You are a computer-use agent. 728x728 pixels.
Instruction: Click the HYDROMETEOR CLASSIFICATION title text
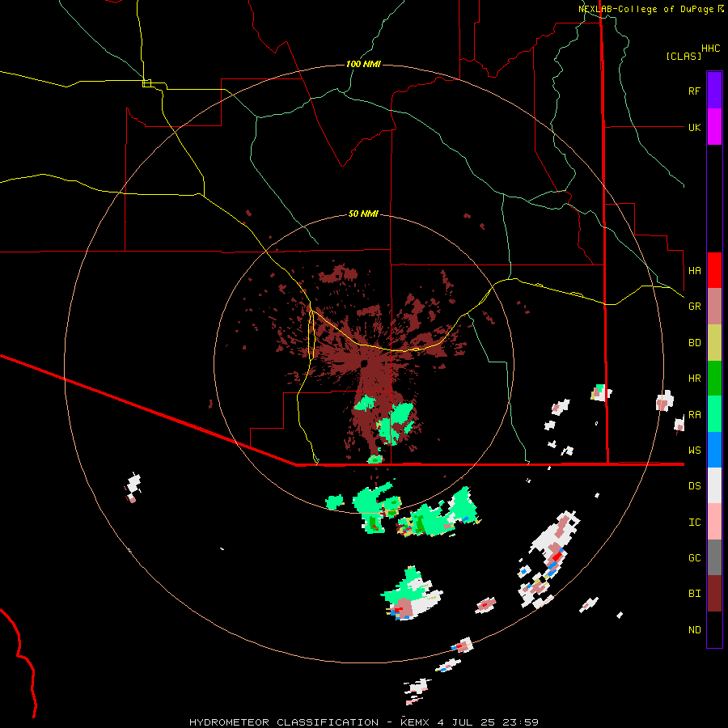point(284,722)
